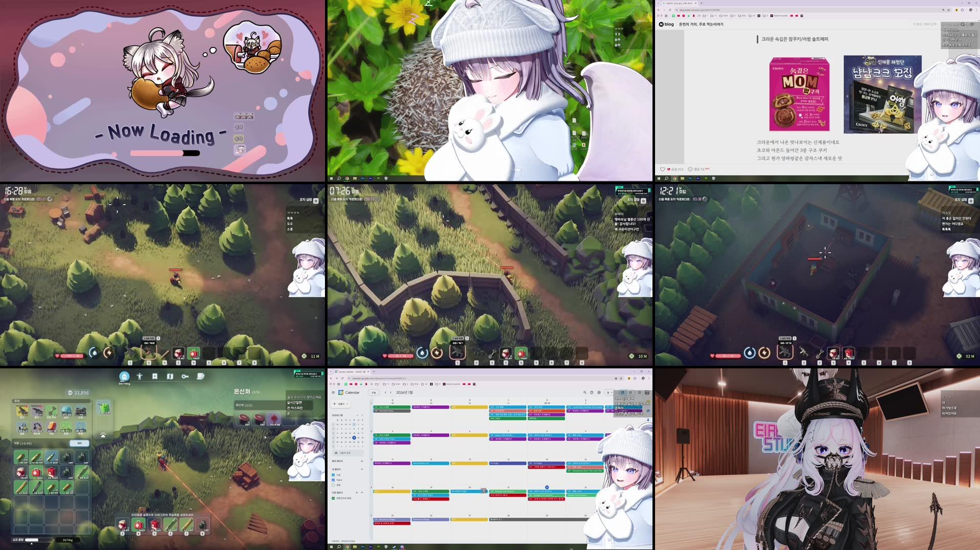980x550 pixels.
Task: Open the character stats icon in game menu
Action: click(x=139, y=376)
